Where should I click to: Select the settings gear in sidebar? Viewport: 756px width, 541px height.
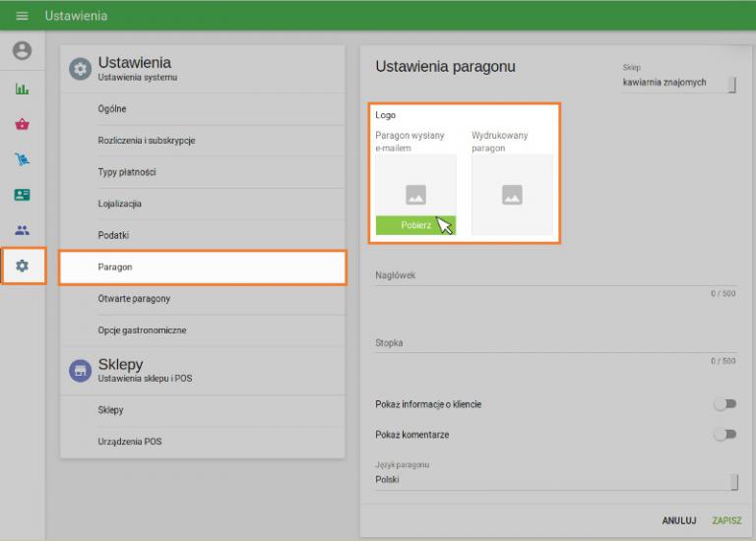22,266
